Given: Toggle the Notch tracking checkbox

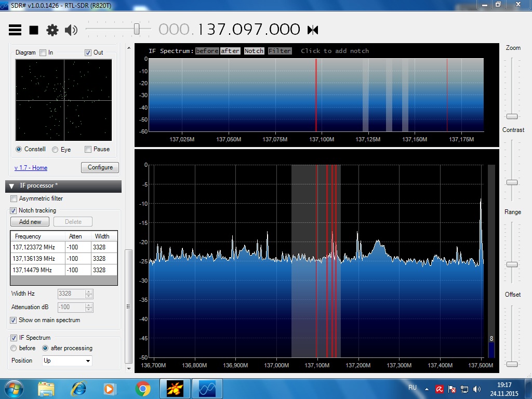Looking at the screenshot, I should click(x=13, y=210).
